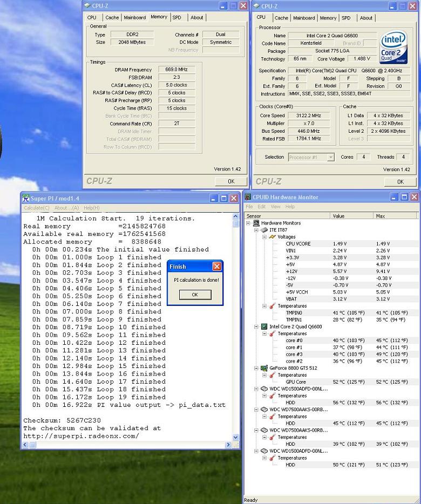Click the CPUID Hardware Monitor title icon
Image resolution: width=421 pixels, height=504 pixels.
(x=248, y=197)
